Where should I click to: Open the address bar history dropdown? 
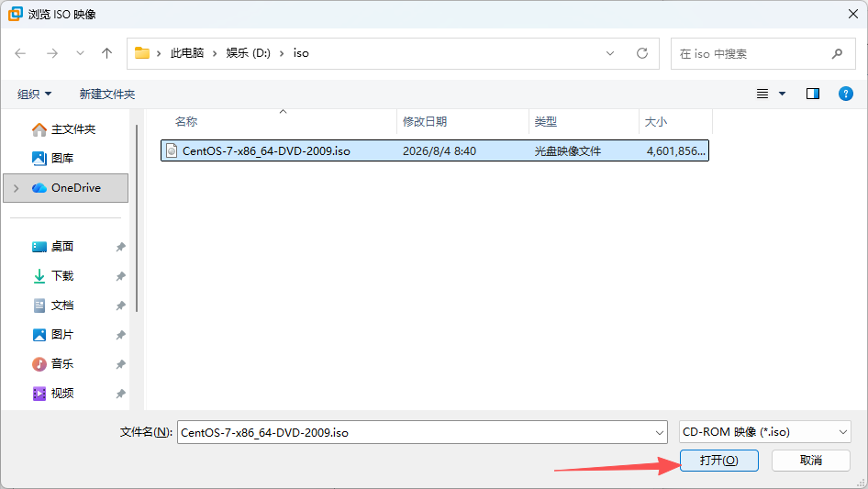[610, 53]
